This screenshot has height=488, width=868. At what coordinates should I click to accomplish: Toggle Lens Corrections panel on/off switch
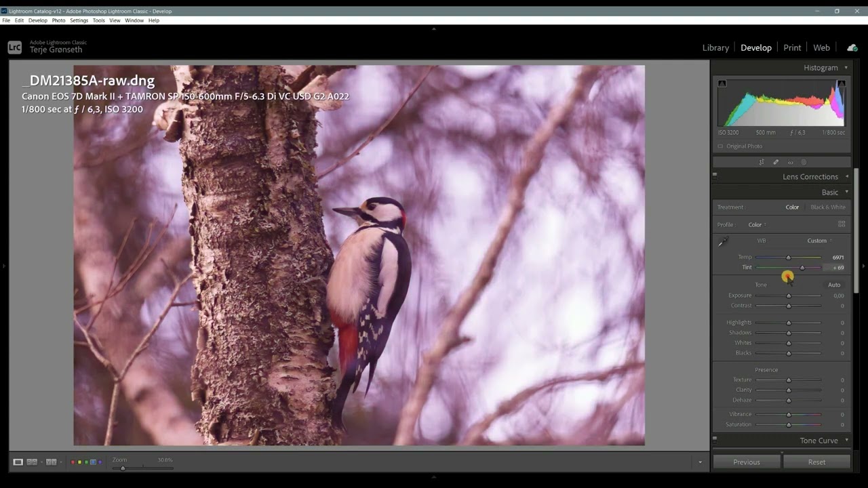coord(715,175)
